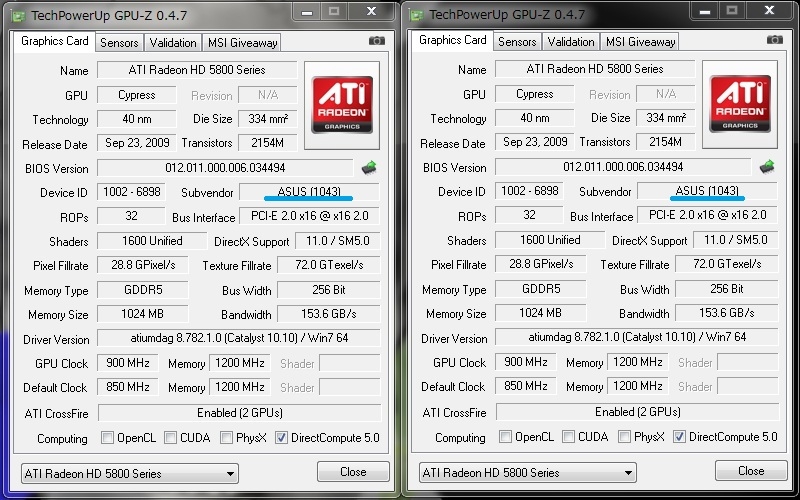Click Default Clock 850 MHz value in right window

click(x=526, y=386)
